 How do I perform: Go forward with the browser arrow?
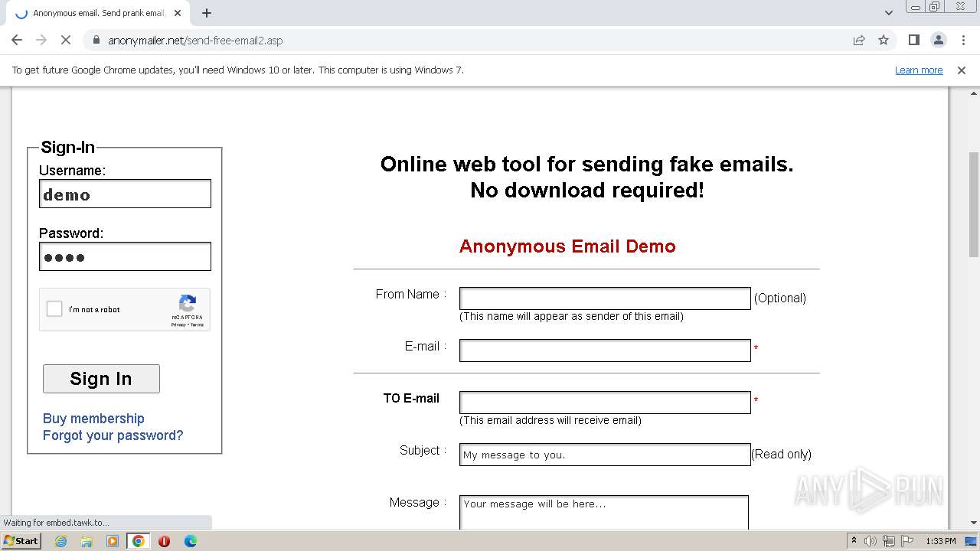click(41, 40)
